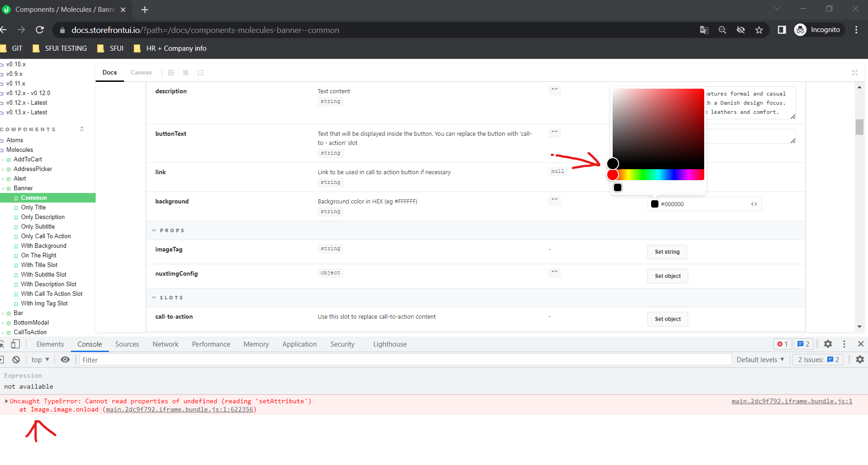This screenshot has width=868, height=465.
Task: Create a live expression with the eye icon
Action: coord(65,359)
